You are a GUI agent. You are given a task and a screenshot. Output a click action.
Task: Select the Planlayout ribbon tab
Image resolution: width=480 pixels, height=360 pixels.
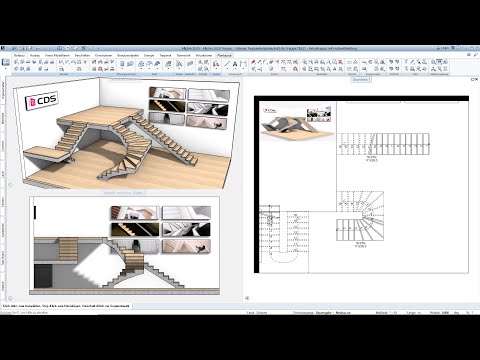224,55
